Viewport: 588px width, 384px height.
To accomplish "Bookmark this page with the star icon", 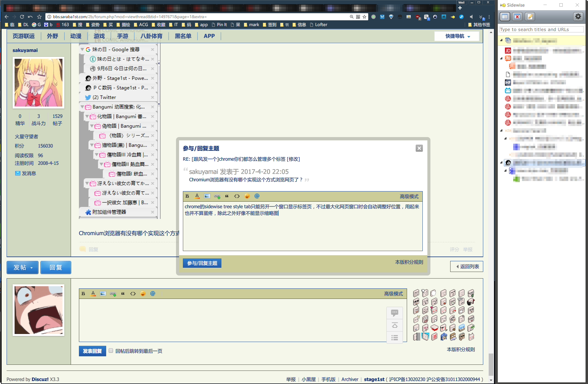I will pyautogui.click(x=364, y=17).
